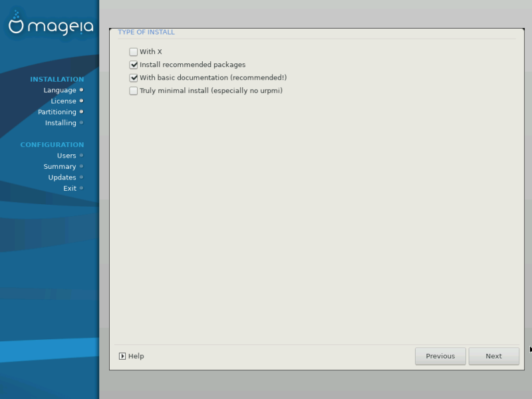532x399 pixels.
Task: Click the Mageia logo
Action: click(51, 25)
